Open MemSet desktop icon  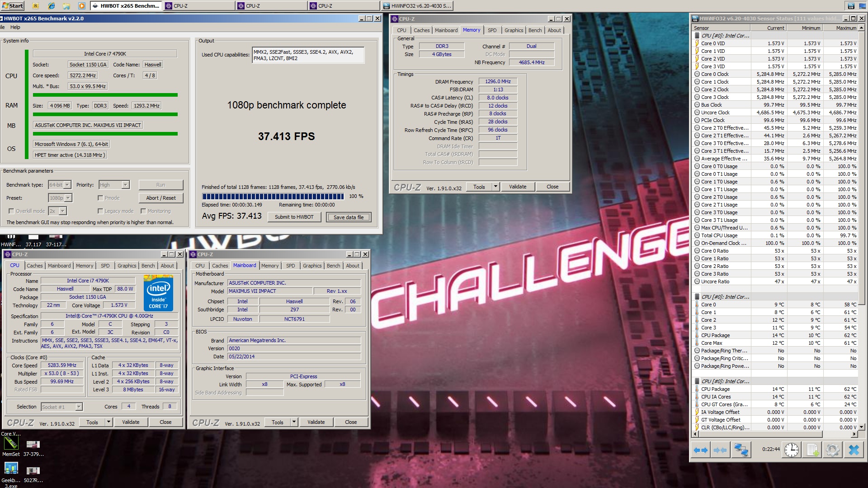click(11, 446)
